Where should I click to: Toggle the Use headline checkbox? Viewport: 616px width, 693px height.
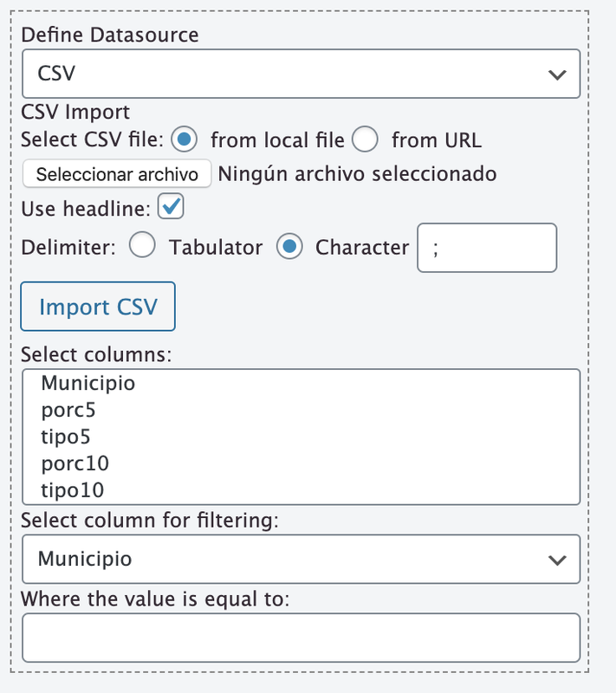(x=171, y=207)
